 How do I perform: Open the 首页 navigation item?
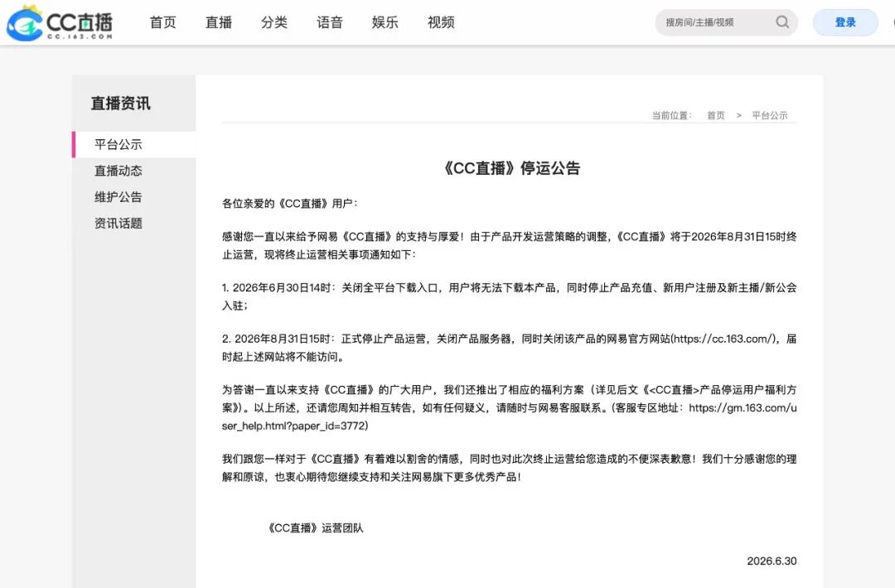(162, 22)
